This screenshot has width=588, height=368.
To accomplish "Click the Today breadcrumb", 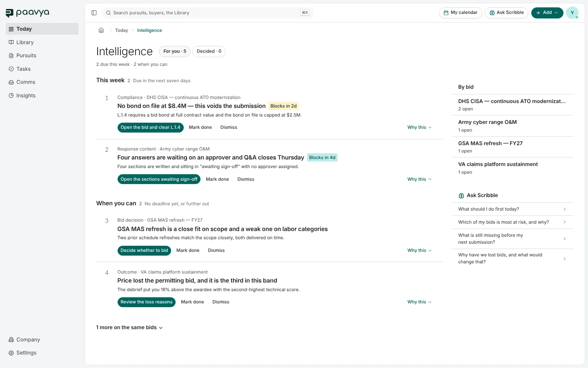I will [121, 30].
